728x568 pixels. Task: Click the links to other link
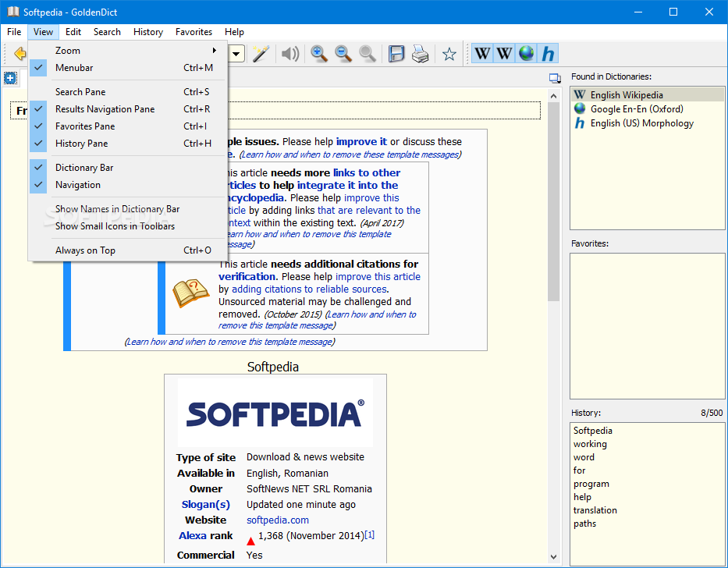click(366, 172)
